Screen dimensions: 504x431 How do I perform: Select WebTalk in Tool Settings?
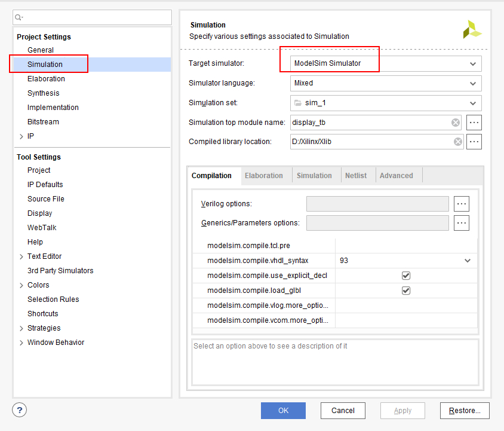pos(42,228)
